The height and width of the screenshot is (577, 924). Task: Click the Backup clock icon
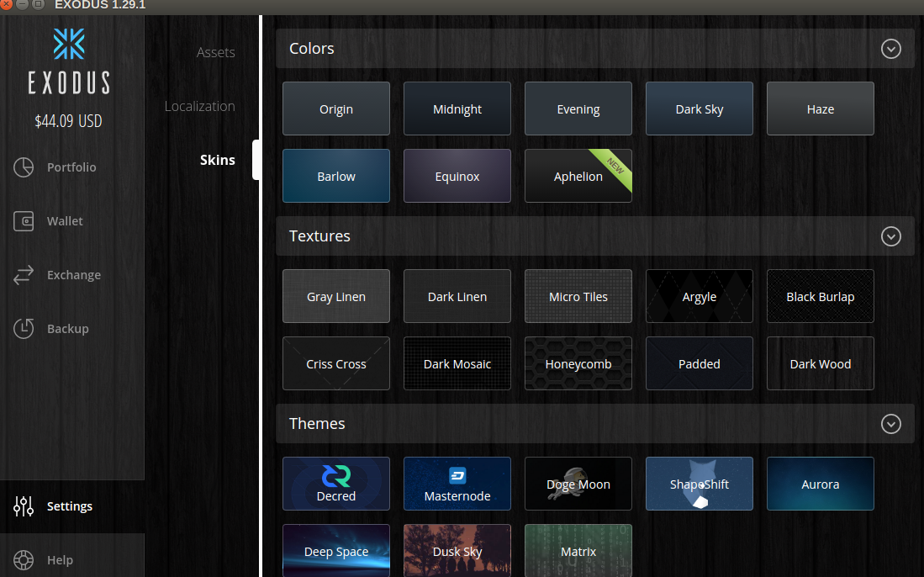point(24,329)
